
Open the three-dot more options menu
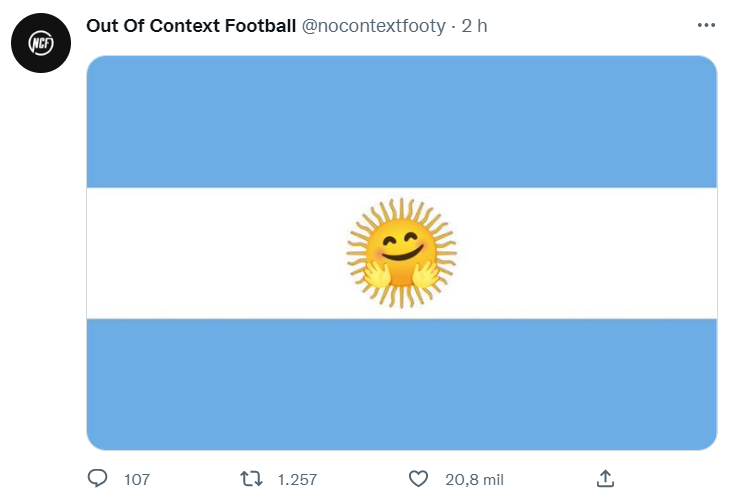tap(706, 25)
